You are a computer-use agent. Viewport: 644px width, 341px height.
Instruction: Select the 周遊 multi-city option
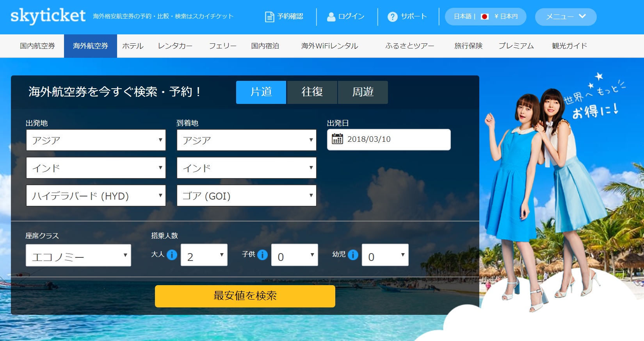coord(363,92)
